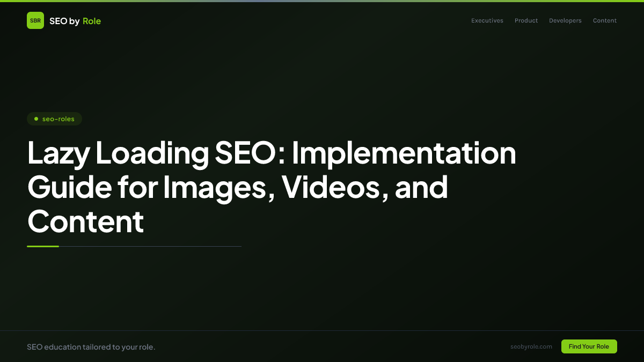Click the SEO by Role site title
This screenshot has width=644, height=362.
pos(75,20)
